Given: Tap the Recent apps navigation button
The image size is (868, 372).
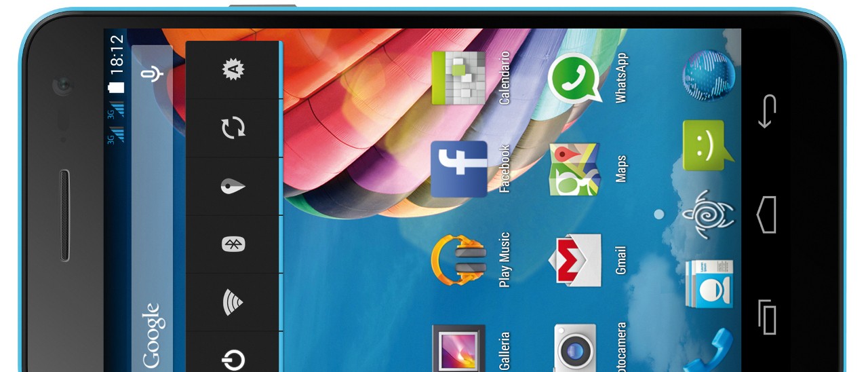Looking at the screenshot, I should click(x=766, y=317).
